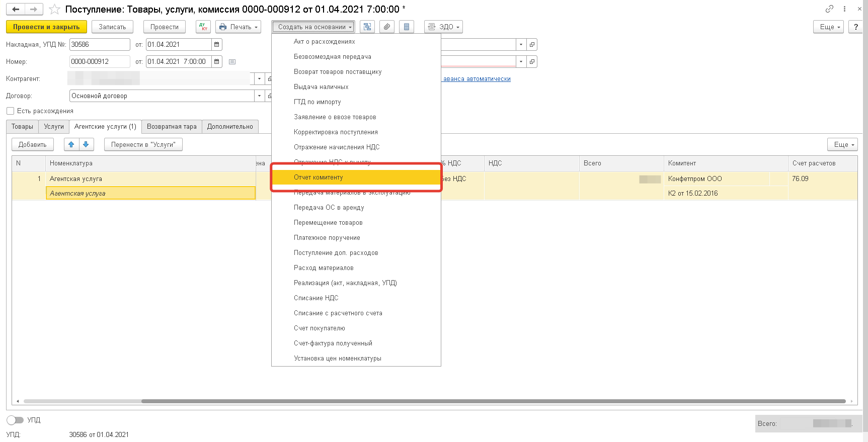Viewport: 868px width, 442px height.
Task: Add document to favorites with star icon
Action: [x=54, y=10]
